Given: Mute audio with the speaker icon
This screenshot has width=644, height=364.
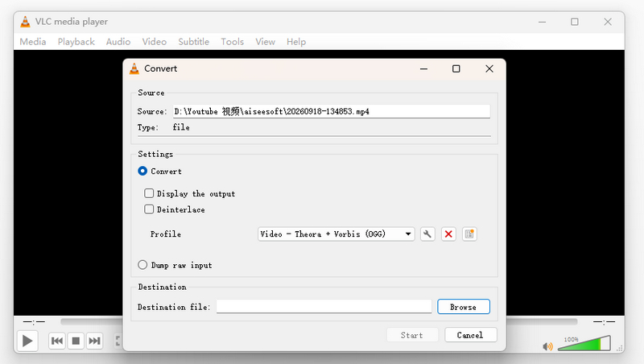Looking at the screenshot, I should tap(548, 346).
